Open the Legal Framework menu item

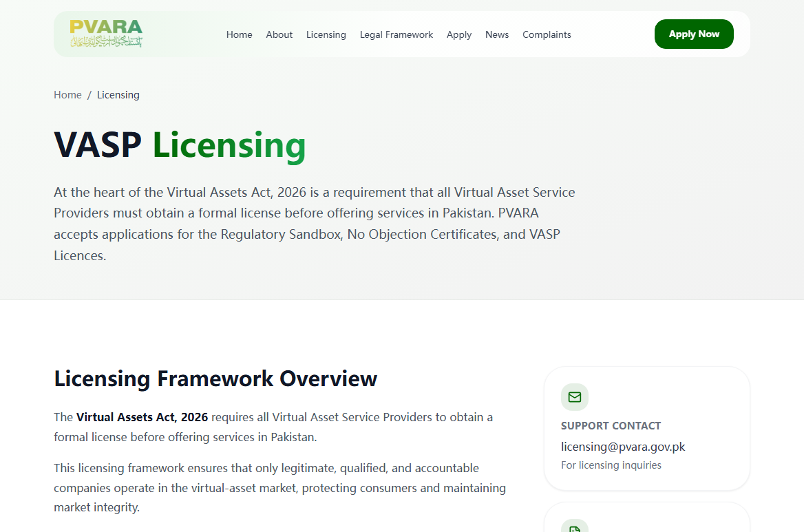point(396,34)
